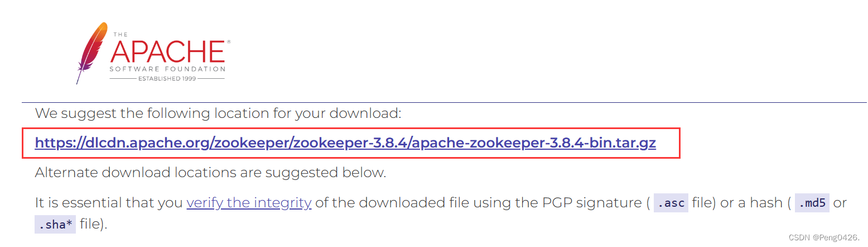868x247 pixels.
Task: Open the zookeeper-3.8.4-bin.tar.gz download link
Action: (x=345, y=143)
